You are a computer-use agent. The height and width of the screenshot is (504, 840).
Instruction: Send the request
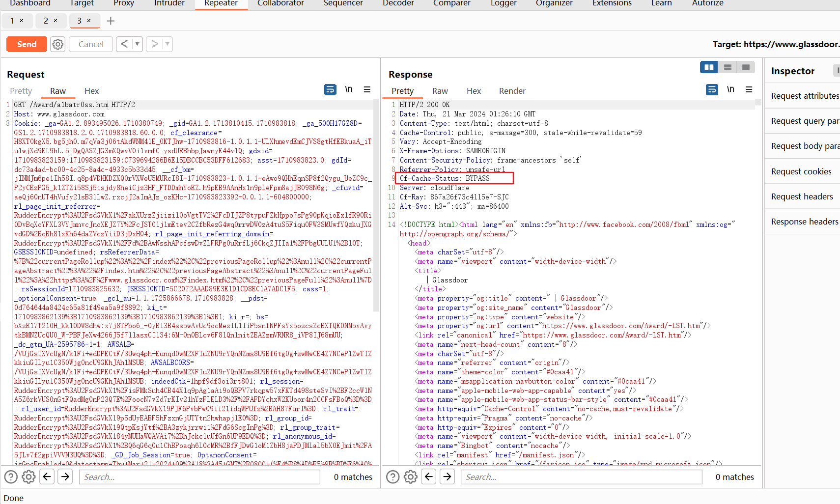tap(27, 44)
